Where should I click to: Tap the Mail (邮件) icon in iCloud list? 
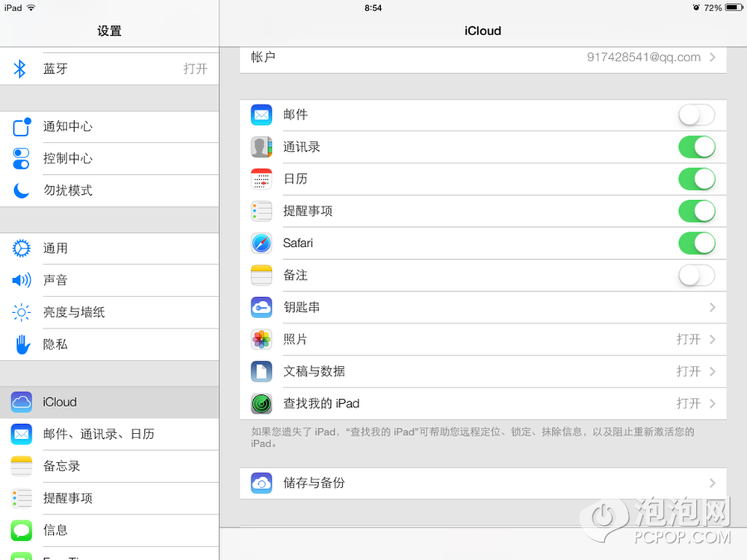(x=261, y=115)
